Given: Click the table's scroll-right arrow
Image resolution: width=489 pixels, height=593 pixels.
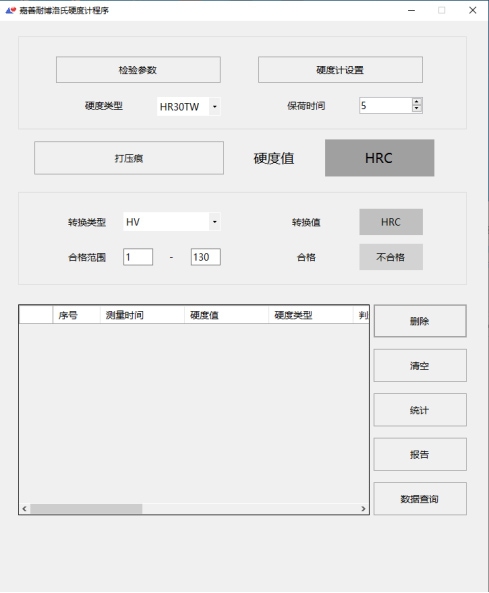Looking at the screenshot, I should coord(363,509).
